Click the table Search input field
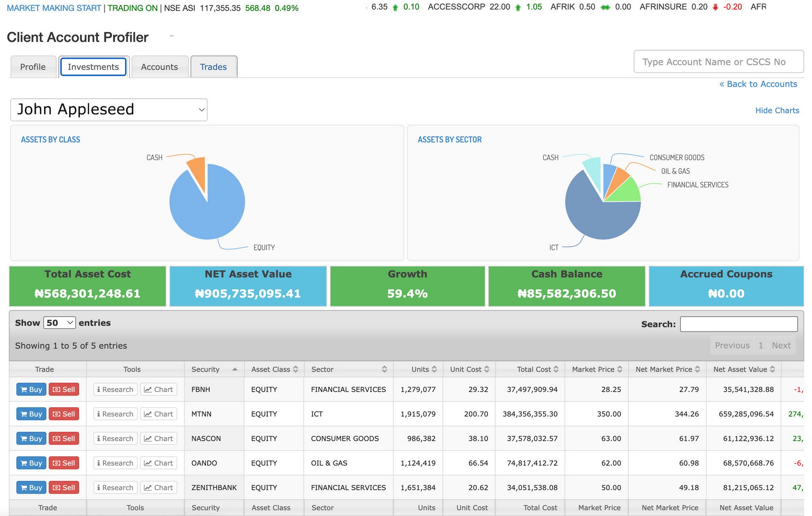812x516 pixels. click(x=738, y=324)
